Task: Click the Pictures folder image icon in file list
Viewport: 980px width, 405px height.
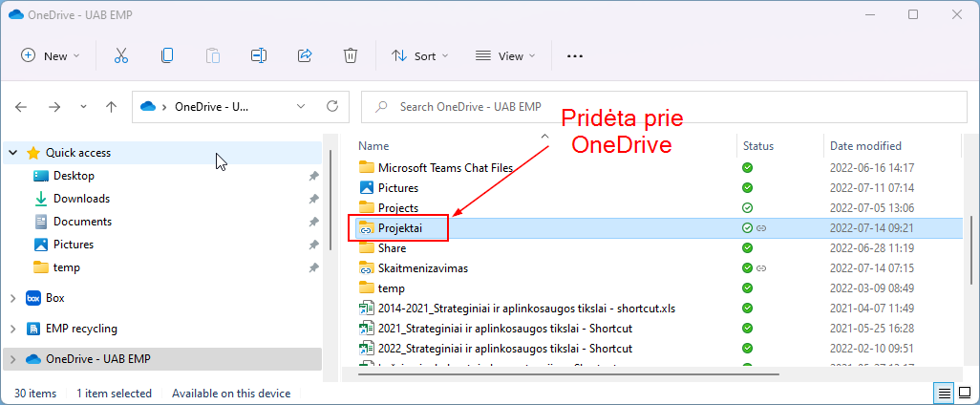Action: click(366, 187)
